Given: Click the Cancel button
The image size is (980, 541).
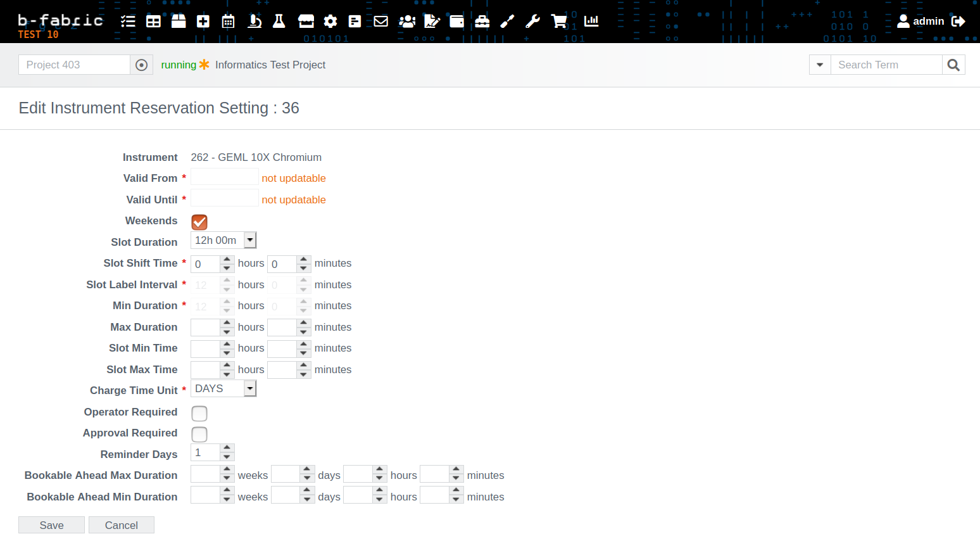Looking at the screenshot, I should click(x=122, y=525).
